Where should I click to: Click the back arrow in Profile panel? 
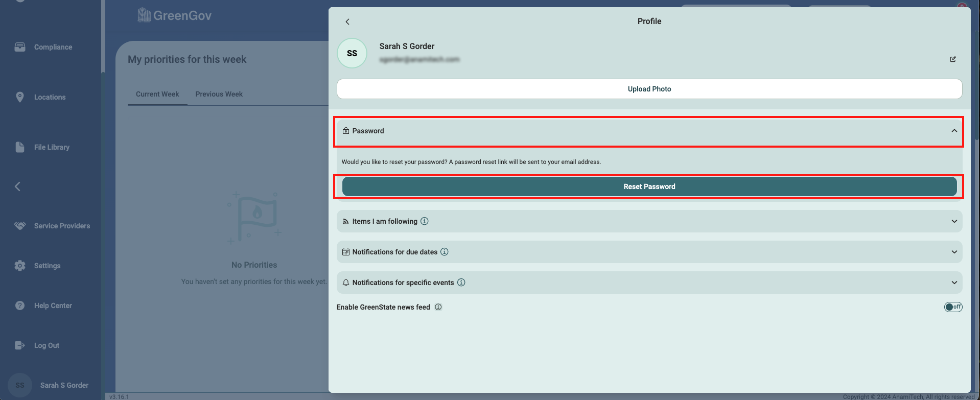[347, 21]
